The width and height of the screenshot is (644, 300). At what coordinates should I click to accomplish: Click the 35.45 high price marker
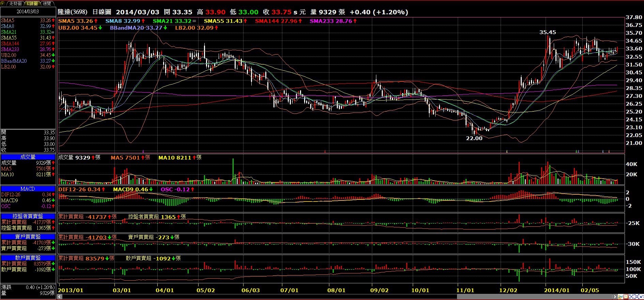(548, 32)
